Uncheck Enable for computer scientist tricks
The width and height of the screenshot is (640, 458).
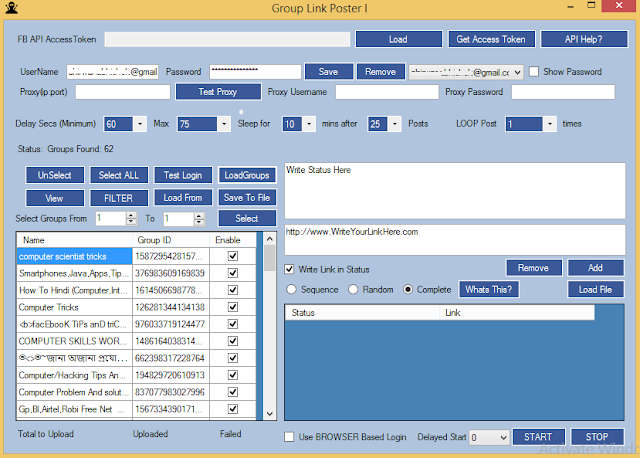coord(233,256)
